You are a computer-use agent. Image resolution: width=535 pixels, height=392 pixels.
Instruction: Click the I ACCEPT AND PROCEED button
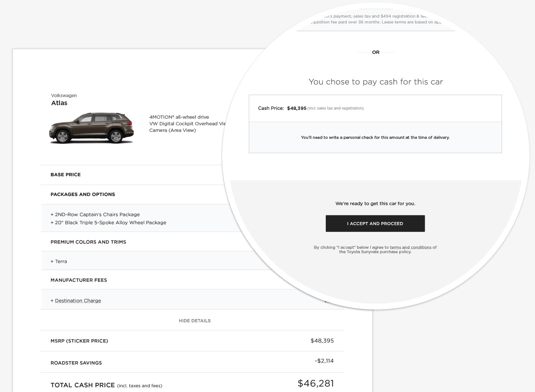tap(375, 223)
